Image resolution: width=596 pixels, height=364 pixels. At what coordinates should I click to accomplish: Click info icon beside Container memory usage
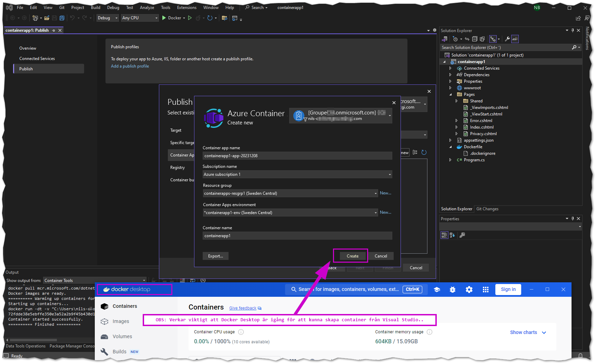coord(430,332)
